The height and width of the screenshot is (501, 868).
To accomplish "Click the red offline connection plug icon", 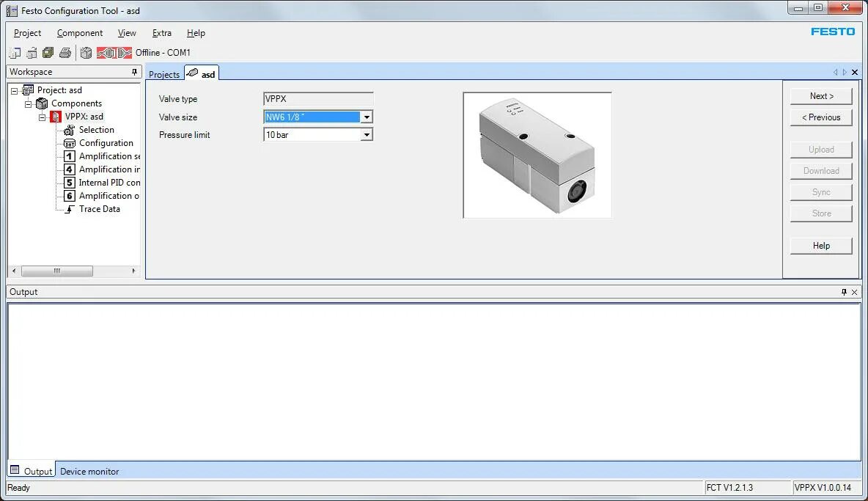I will tap(114, 53).
